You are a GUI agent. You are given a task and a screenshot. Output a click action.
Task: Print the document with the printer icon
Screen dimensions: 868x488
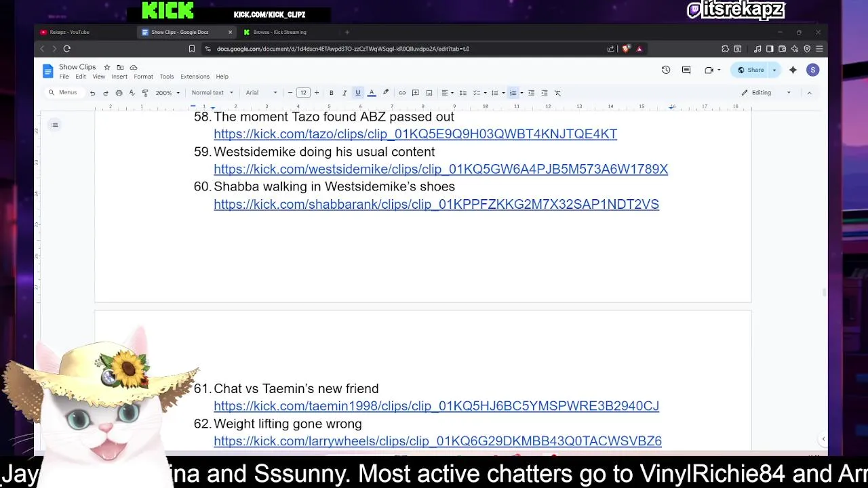(119, 93)
